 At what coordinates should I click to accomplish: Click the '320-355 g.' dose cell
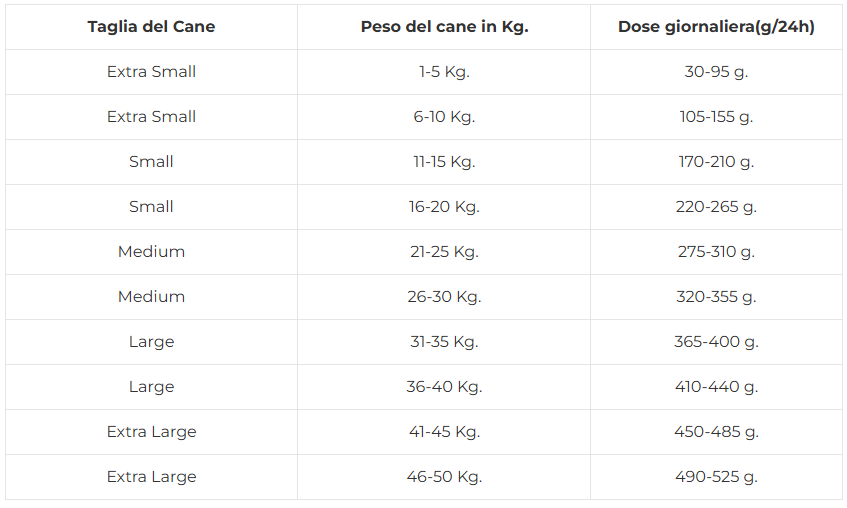pyautogui.click(x=716, y=297)
